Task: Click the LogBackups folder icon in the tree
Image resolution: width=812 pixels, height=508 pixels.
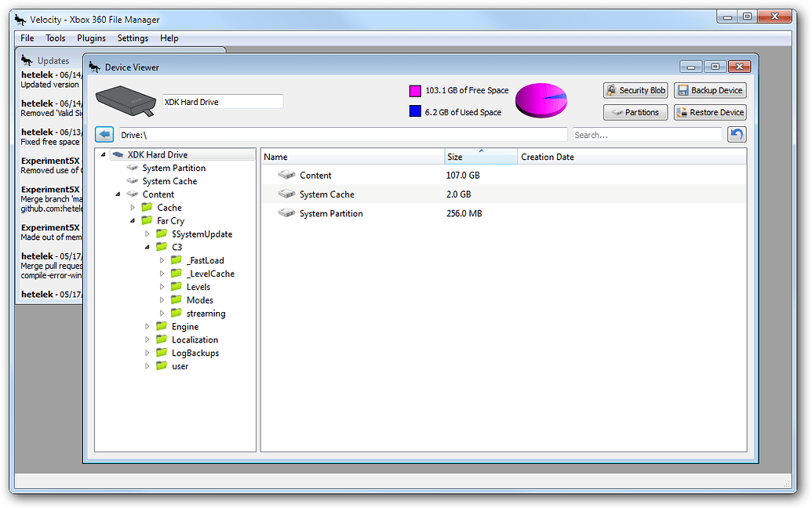Action: pos(161,353)
